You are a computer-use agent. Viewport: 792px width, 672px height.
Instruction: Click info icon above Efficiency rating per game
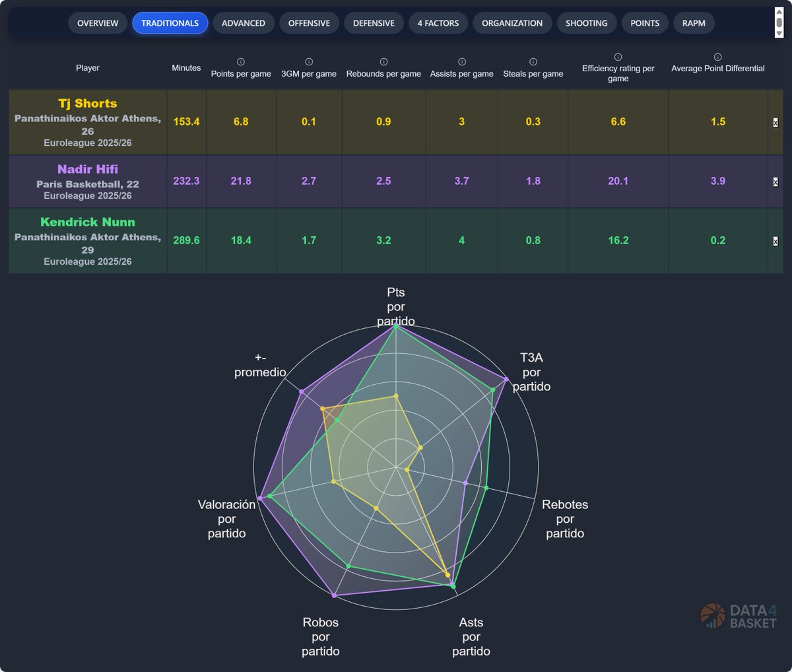[x=618, y=57]
